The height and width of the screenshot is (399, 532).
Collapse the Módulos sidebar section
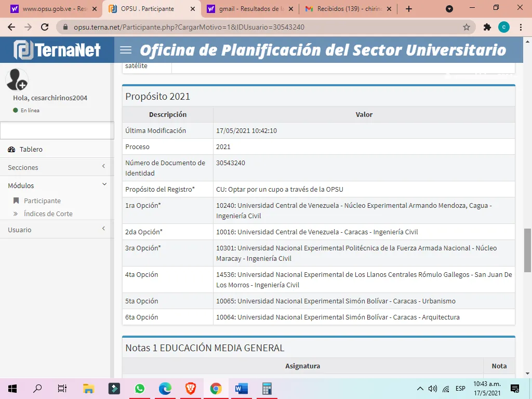pos(57,185)
